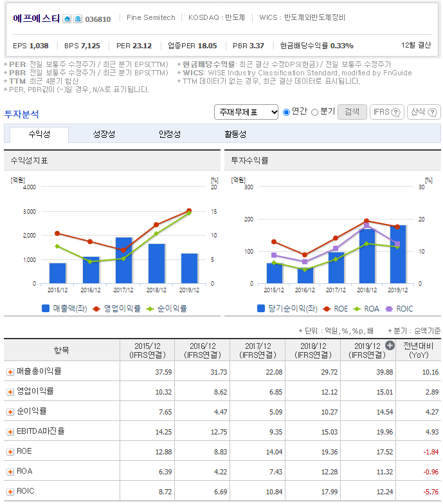Screen dimensions: 443x504
Task: Select the 연간 radio button
Action: click(x=286, y=112)
